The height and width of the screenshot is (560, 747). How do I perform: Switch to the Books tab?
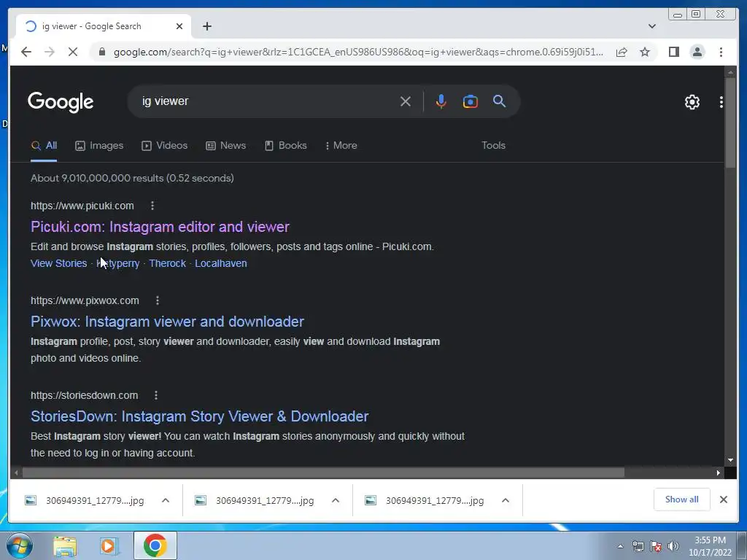point(285,146)
